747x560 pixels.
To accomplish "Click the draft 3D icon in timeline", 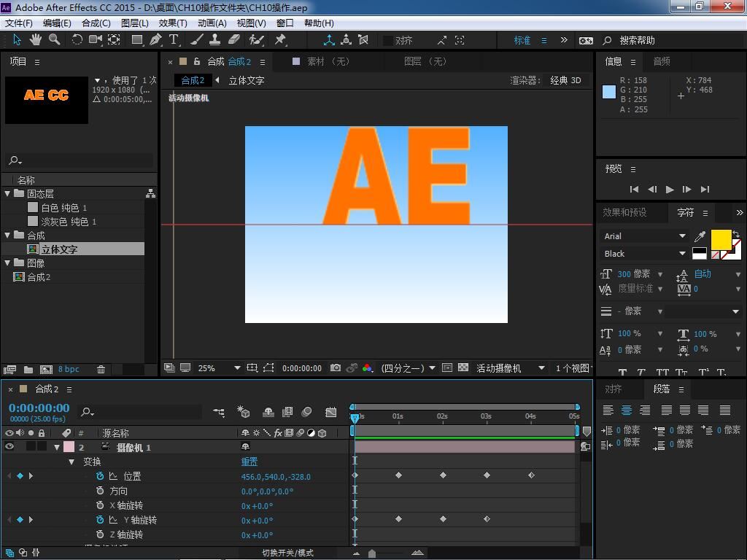I will coord(244,412).
